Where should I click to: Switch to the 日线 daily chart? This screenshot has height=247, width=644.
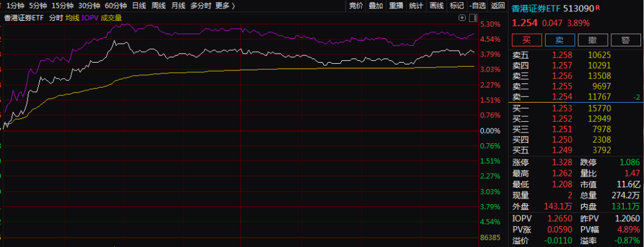[x=139, y=6]
